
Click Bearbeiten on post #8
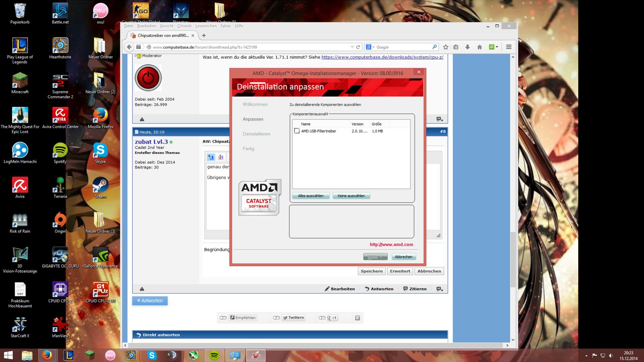[340, 289]
